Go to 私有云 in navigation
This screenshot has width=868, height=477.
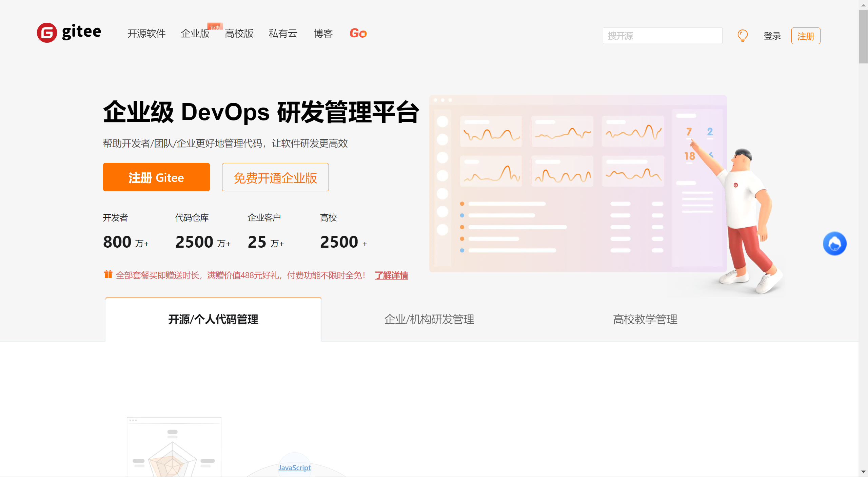tap(283, 34)
